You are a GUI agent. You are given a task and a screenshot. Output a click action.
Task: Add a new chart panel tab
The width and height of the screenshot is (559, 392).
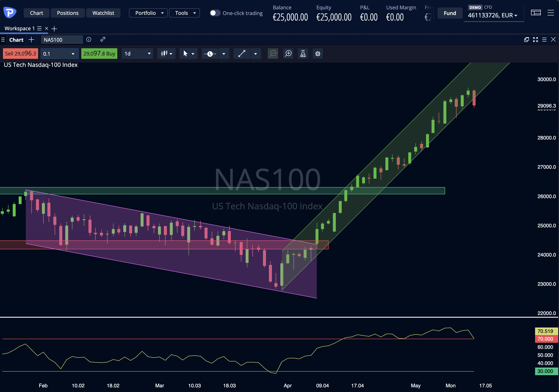click(31, 40)
